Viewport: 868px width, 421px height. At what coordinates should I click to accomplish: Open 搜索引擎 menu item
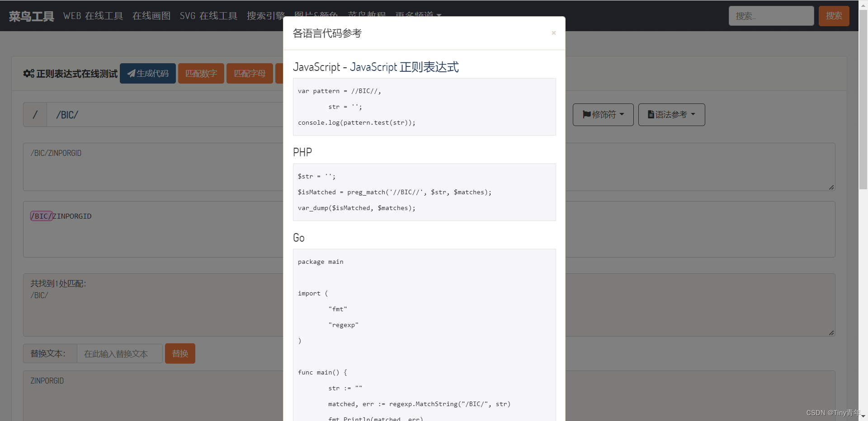tap(265, 16)
